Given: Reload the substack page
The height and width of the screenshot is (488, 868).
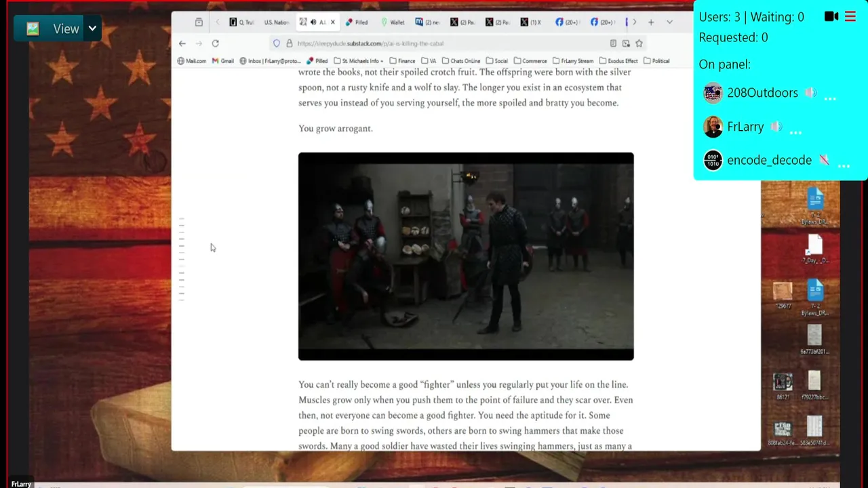Looking at the screenshot, I should [215, 43].
